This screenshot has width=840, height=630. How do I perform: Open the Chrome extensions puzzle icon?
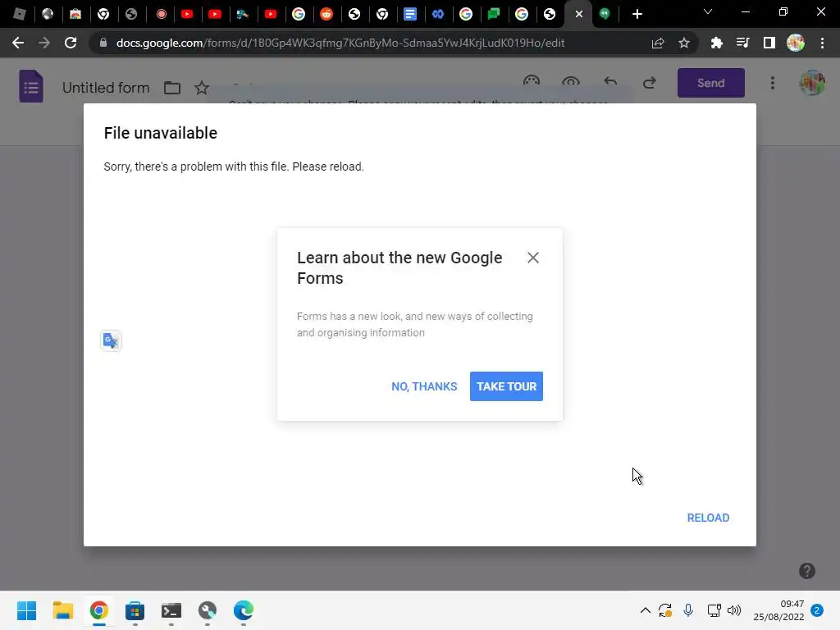click(716, 43)
